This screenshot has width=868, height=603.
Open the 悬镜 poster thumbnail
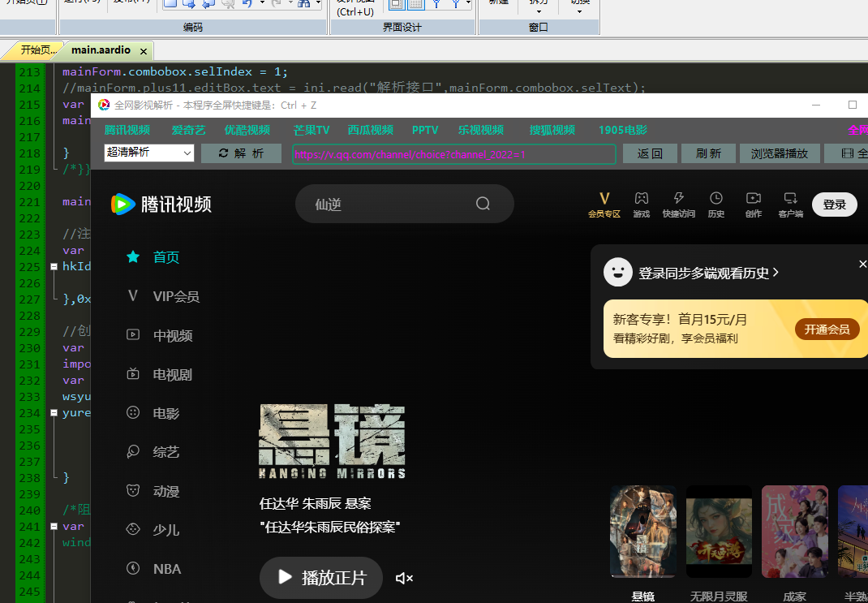tap(642, 532)
